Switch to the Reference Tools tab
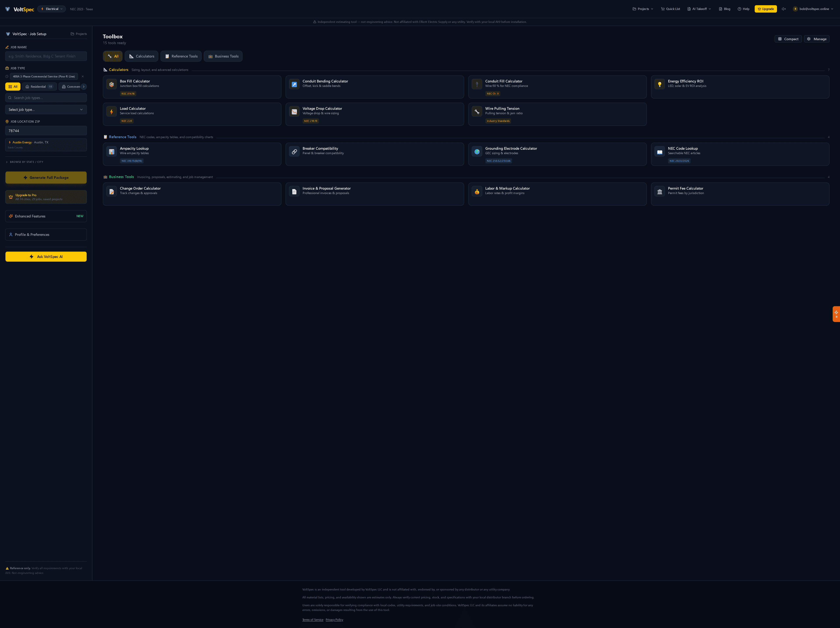Viewport: 840px width, 628px height. point(181,56)
